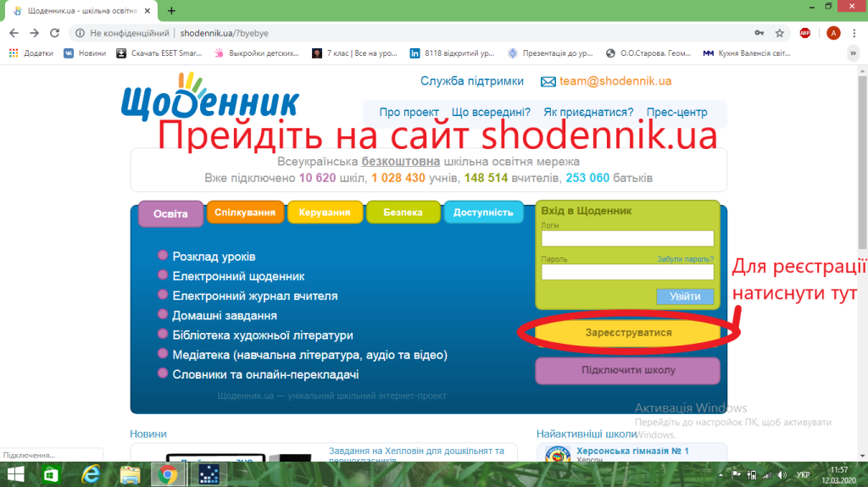Viewport: 868px width, 487px height.
Task: Click the saved password key icon
Action: pyautogui.click(x=759, y=33)
